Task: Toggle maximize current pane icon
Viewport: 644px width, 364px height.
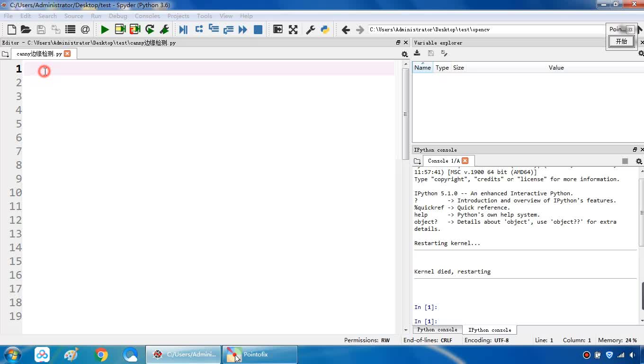Action: 278,29
